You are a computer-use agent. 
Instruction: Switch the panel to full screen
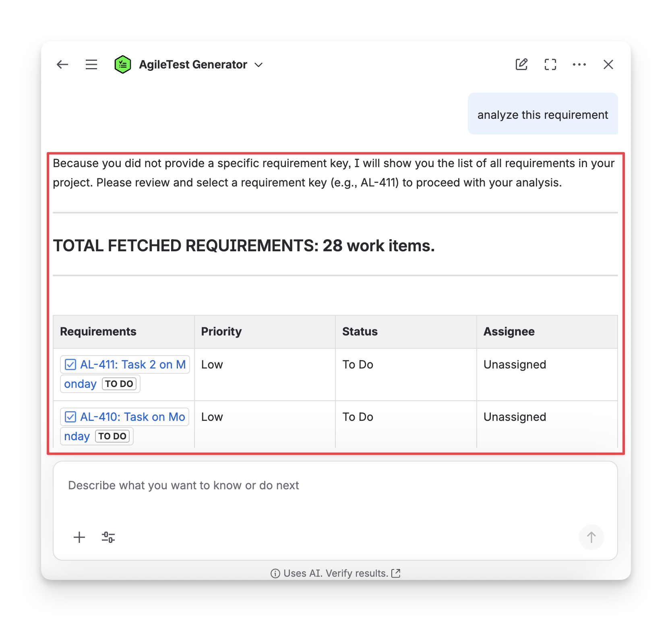point(550,64)
